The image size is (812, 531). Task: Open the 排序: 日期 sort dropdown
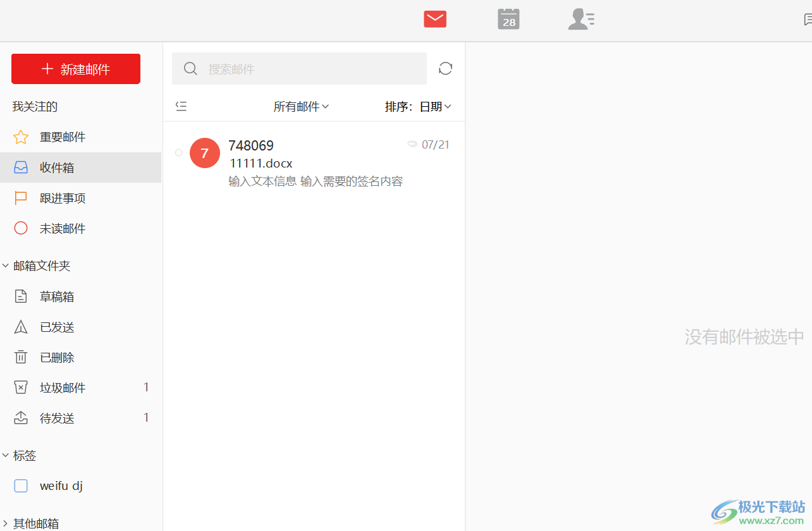click(418, 107)
